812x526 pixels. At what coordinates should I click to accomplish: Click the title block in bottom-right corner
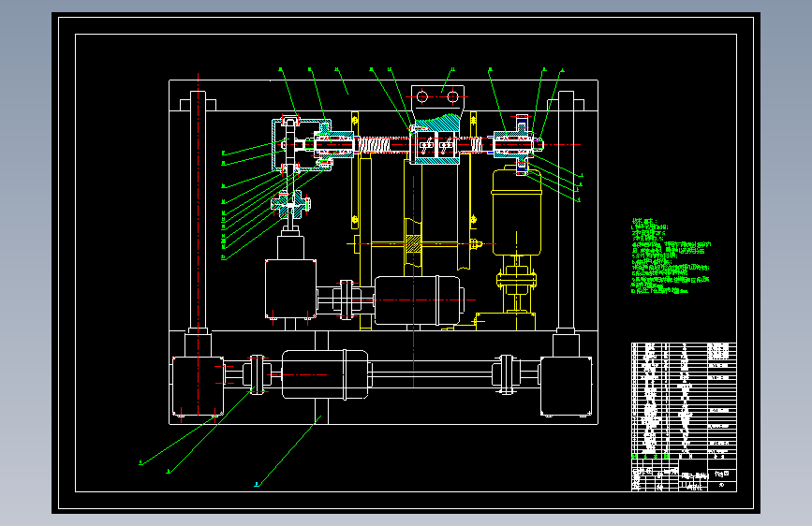(x=684, y=475)
